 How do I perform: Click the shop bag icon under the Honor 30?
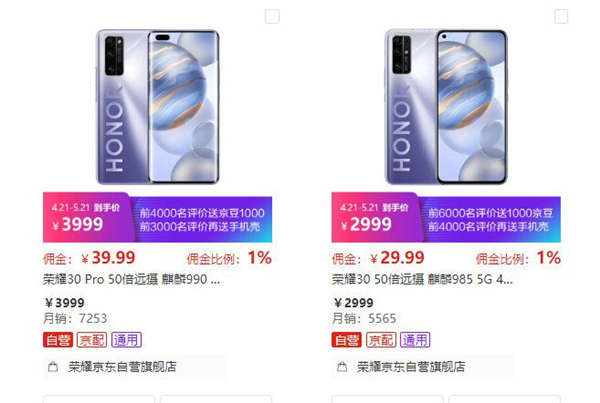pyautogui.click(x=342, y=367)
